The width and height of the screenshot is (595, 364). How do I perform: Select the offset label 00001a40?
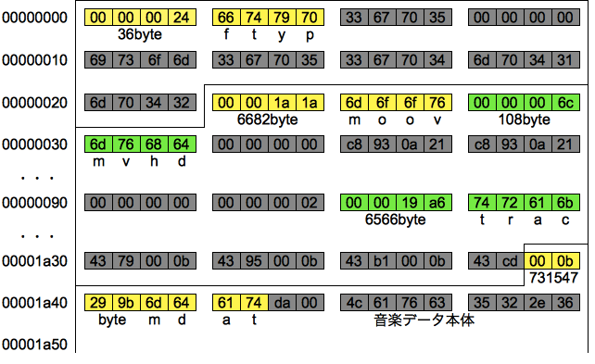click(x=35, y=303)
